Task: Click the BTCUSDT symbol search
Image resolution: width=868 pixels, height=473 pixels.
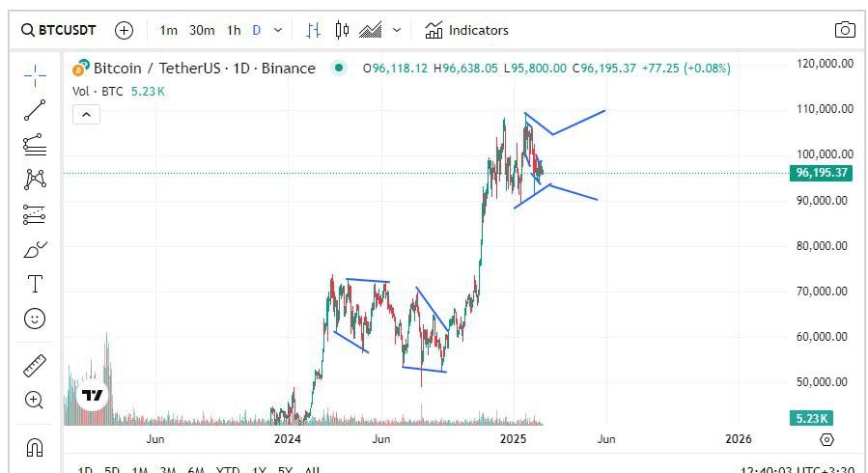Action: coord(59,30)
